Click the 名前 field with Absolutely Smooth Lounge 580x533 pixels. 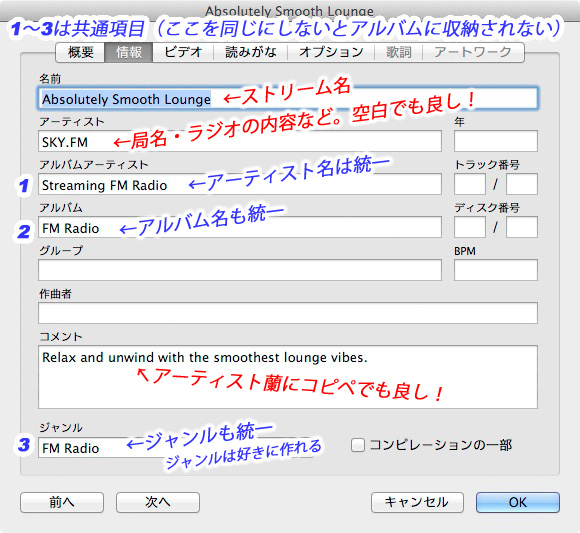tap(288, 98)
